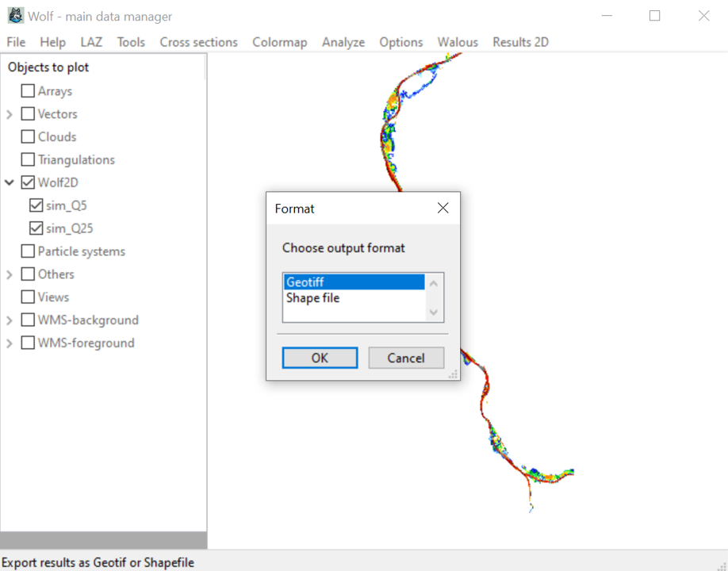Check the Particle systems checkbox
Screen dimensions: 728x571
pyautogui.click(x=28, y=251)
